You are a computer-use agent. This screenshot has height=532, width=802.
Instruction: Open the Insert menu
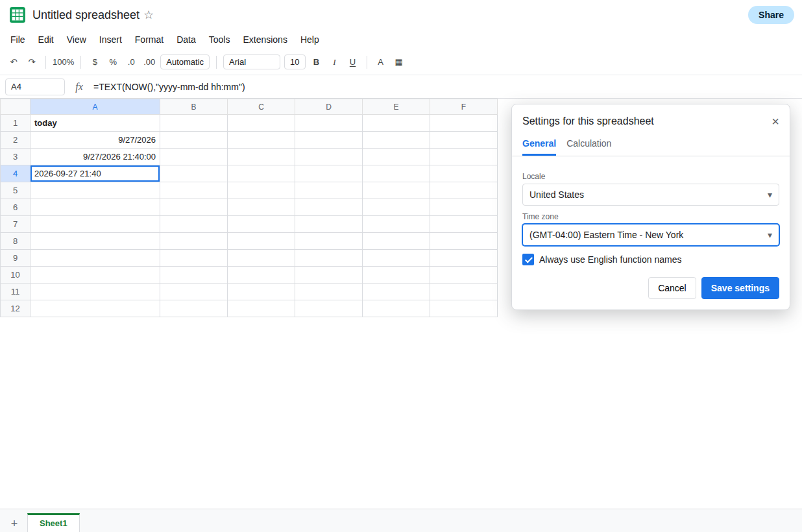110,40
